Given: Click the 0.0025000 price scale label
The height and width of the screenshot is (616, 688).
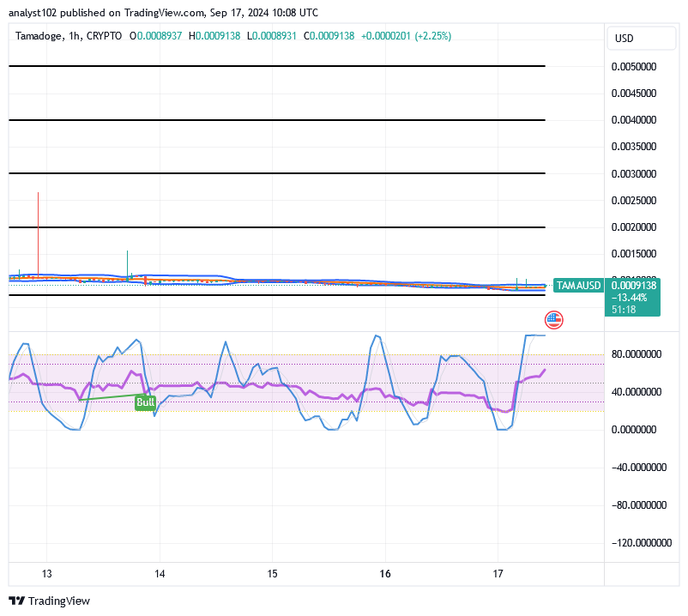Looking at the screenshot, I should click(638, 201).
